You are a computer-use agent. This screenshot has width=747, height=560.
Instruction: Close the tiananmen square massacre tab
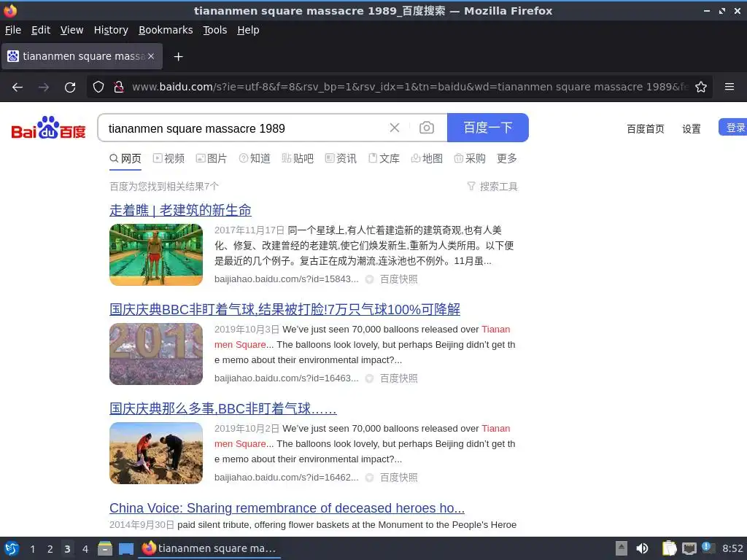tap(151, 56)
